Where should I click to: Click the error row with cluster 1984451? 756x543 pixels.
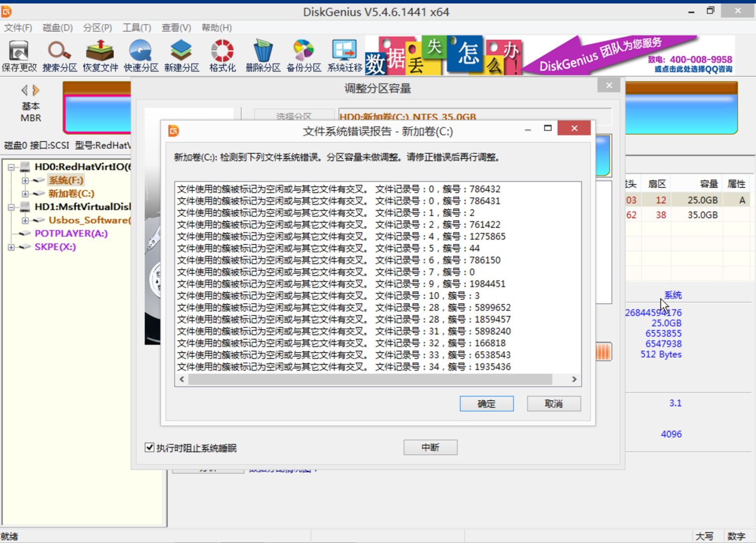[x=342, y=284]
